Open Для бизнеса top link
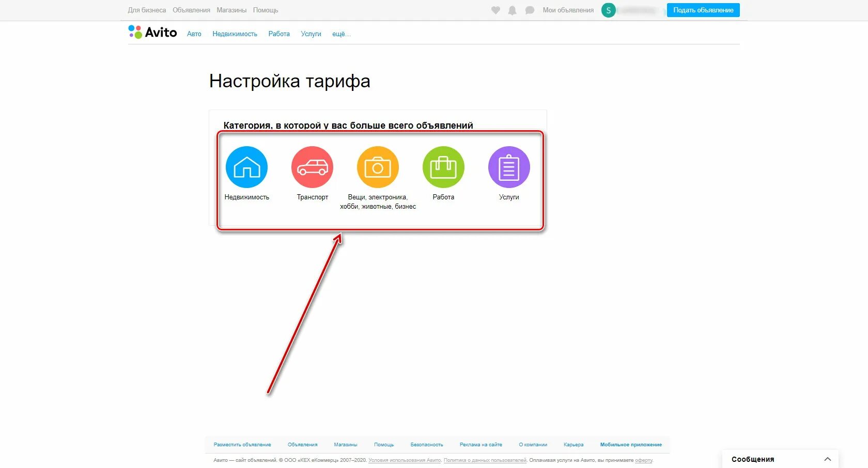 click(147, 10)
